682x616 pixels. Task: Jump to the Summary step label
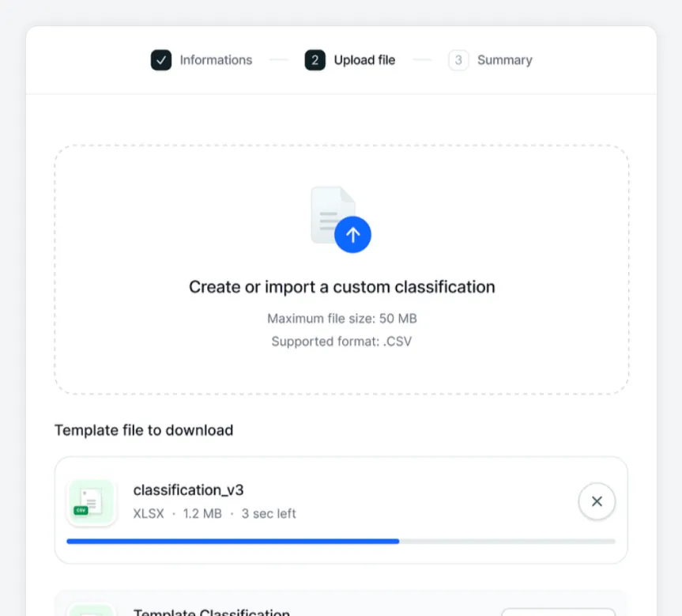point(504,60)
